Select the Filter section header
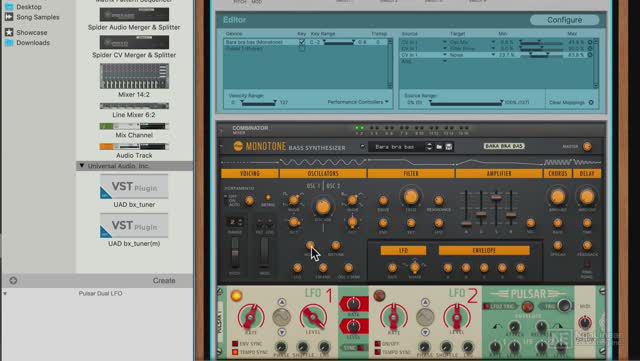This screenshot has height=361, width=640. point(411,174)
